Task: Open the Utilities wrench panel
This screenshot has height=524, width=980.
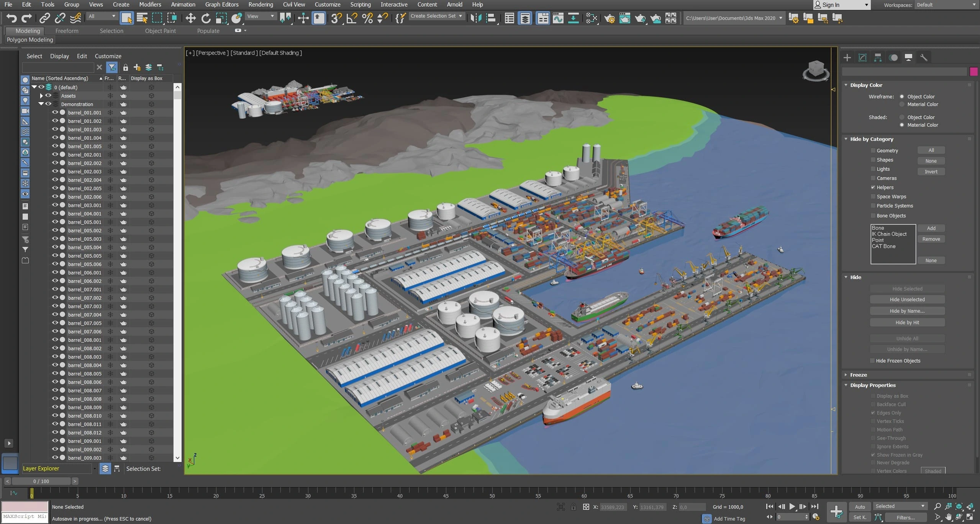Action: (x=924, y=57)
